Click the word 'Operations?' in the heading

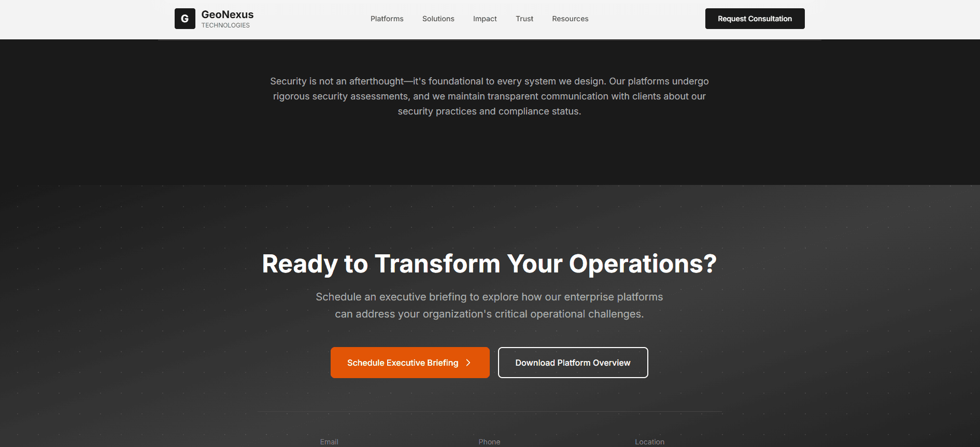click(643, 264)
